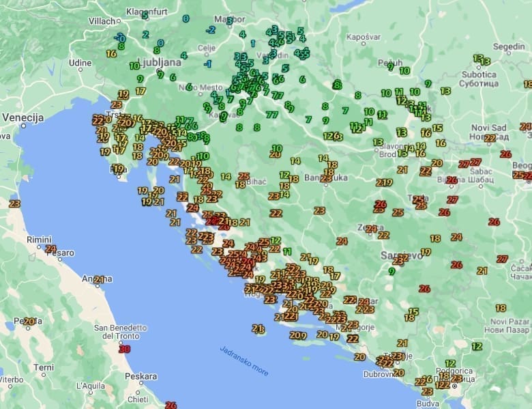The width and height of the screenshot is (532, 409).
Task: Click the 0 marker beside Klagenfurt
Action: 186,18
